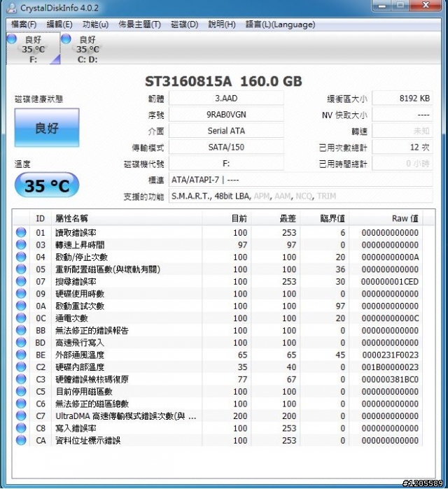The image size is (448, 489).
Task: Select the 資料位址標示錯誤 attribute name
Action: (x=88, y=441)
